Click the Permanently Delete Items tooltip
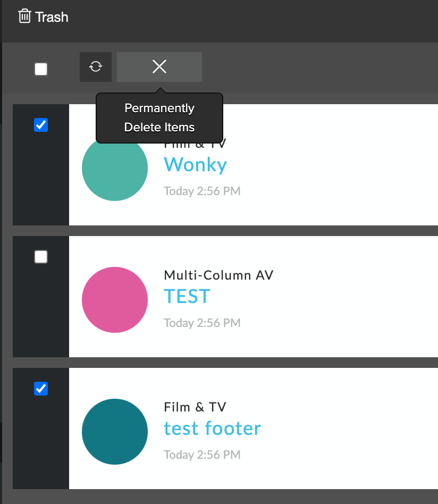 pos(159,118)
